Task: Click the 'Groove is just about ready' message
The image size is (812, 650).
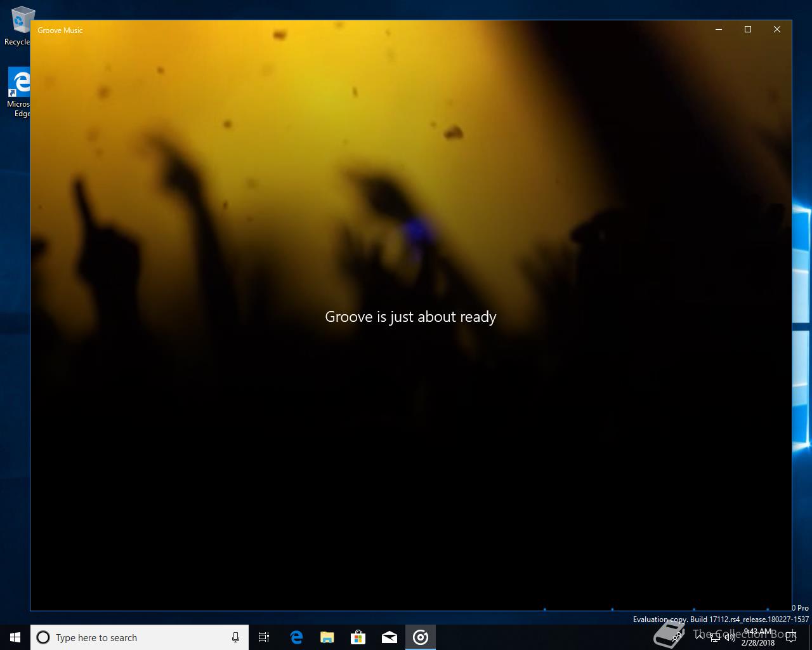Action: [410, 317]
